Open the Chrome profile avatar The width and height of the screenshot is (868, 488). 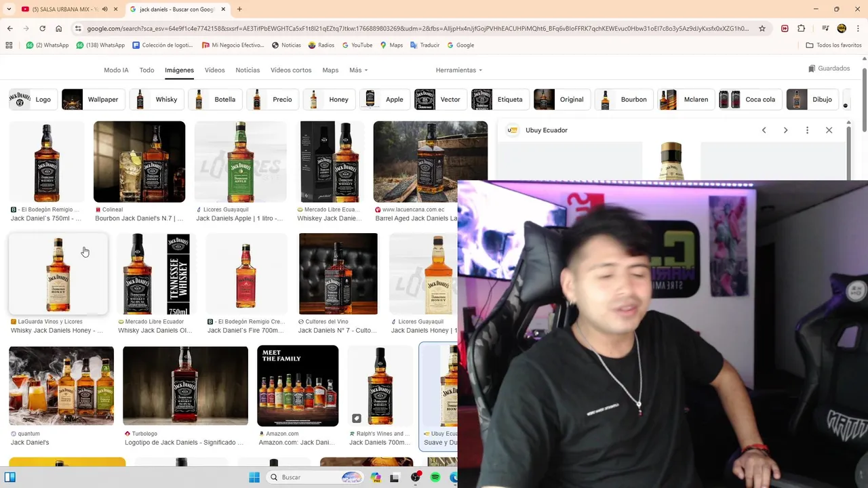pos(842,28)
